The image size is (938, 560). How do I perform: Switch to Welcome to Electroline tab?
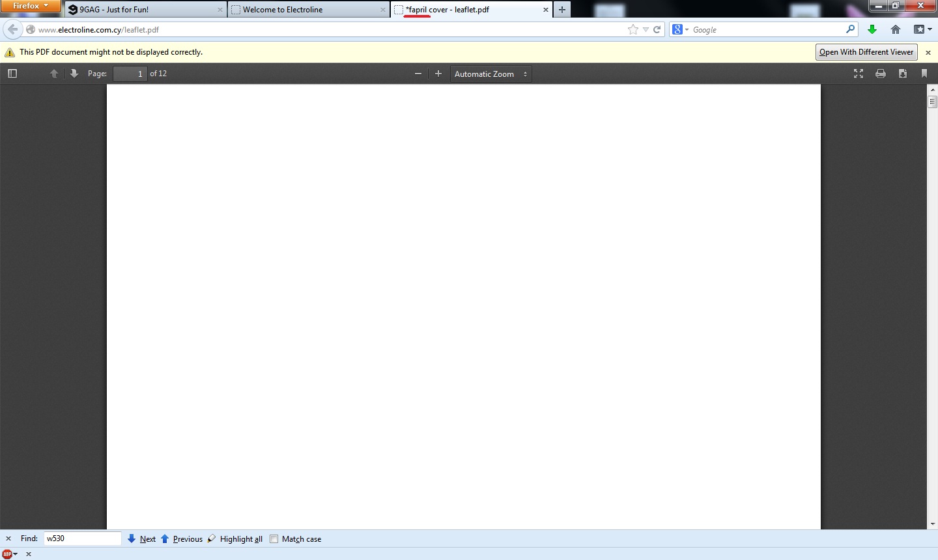(x=308, y=10)
